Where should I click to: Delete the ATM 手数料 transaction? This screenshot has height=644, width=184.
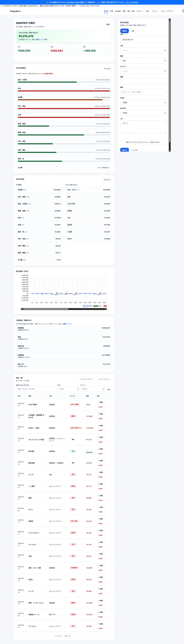100,407
